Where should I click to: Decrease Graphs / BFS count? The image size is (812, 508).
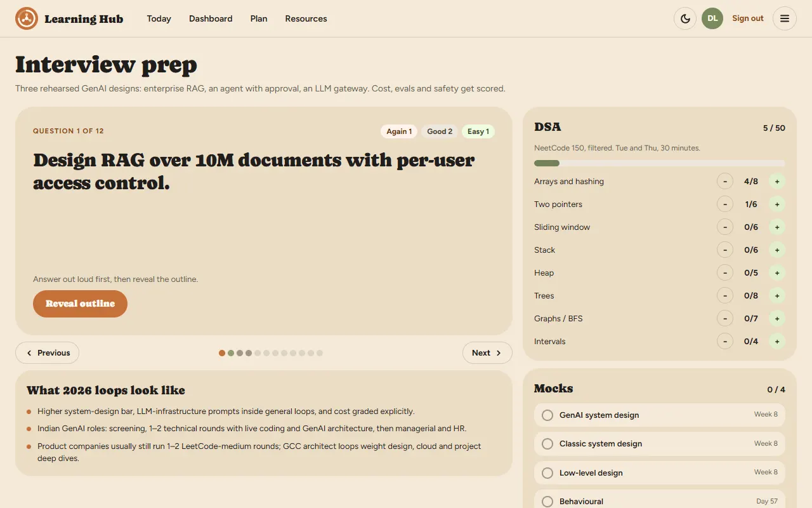tap(725, 319)
